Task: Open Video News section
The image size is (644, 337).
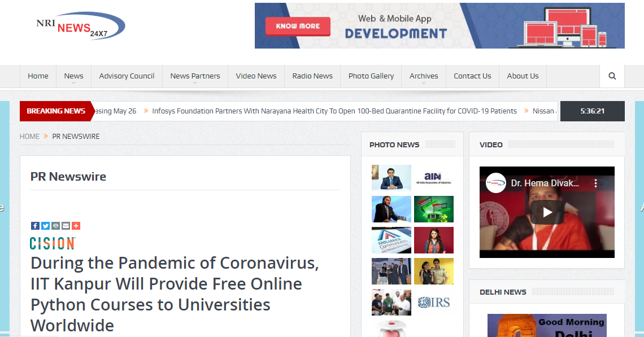Action: tap(256, 76)
